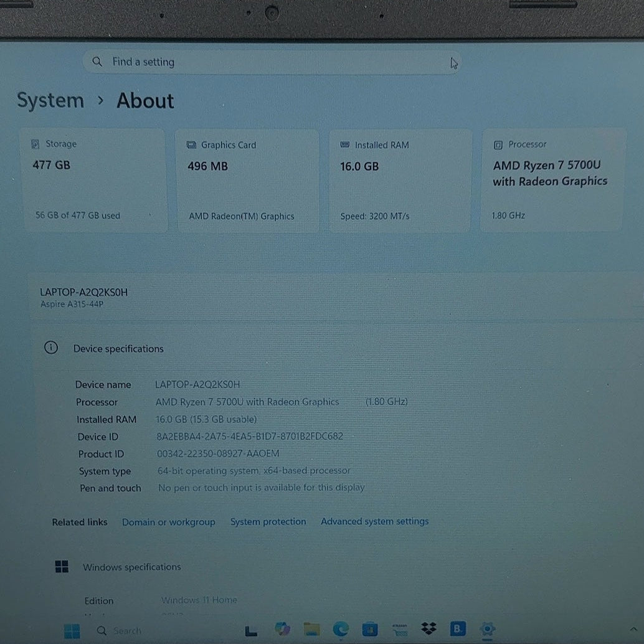Open the Graphics Card 496 MB card
This screenshot has width=644, height=644.
[248, 181]
